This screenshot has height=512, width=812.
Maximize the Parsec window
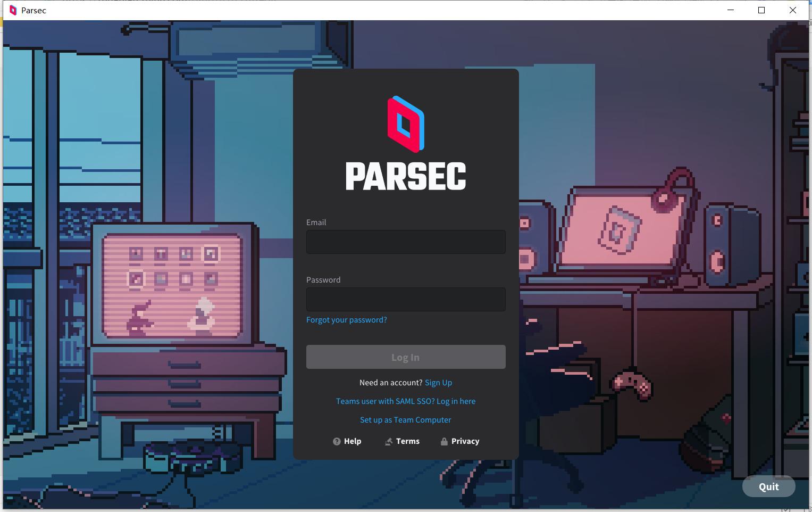point(761,10)
